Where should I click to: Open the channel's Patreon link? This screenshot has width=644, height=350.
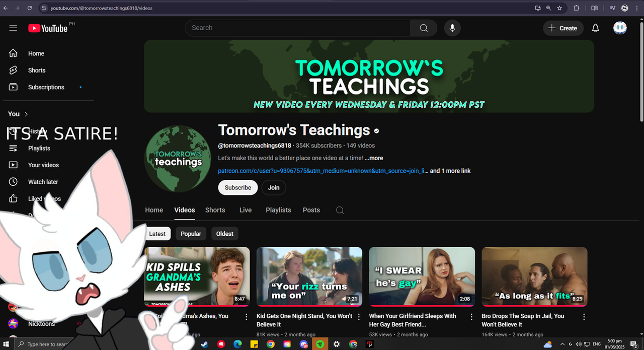(323, 171)
